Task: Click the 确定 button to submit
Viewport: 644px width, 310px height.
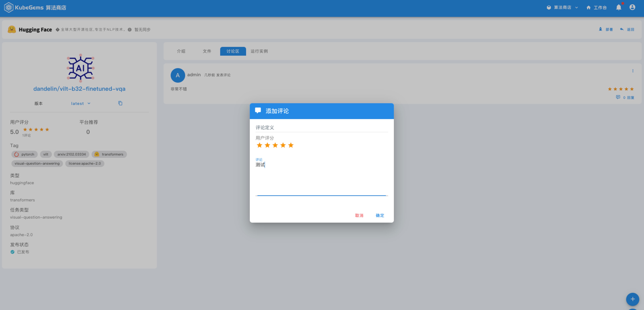Action: (x=380, y=215)
